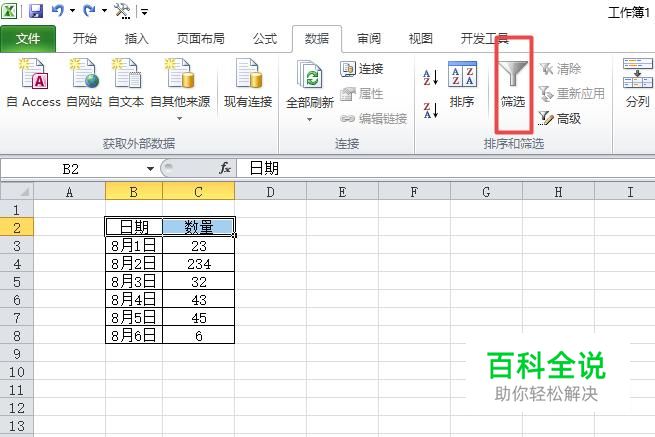Switch to the 开始 tab
Viewport: 655px width, 437px height.
84,39
